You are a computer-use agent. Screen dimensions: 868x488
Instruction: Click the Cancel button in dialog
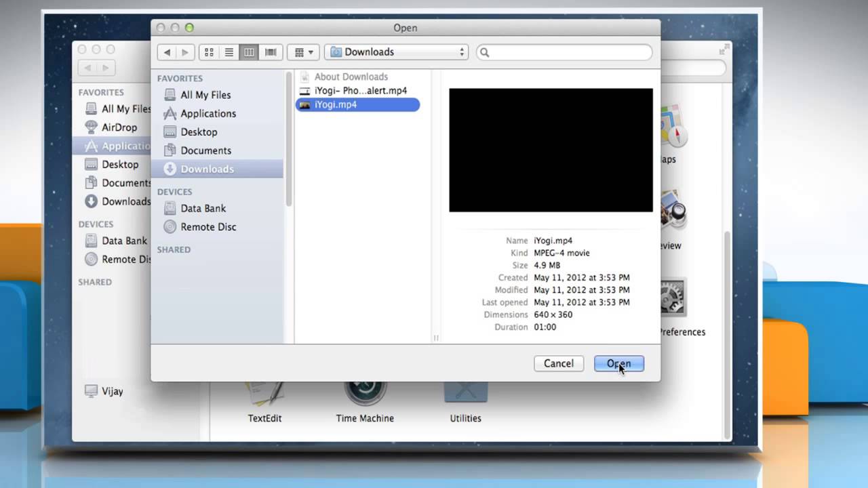point(558,363)
